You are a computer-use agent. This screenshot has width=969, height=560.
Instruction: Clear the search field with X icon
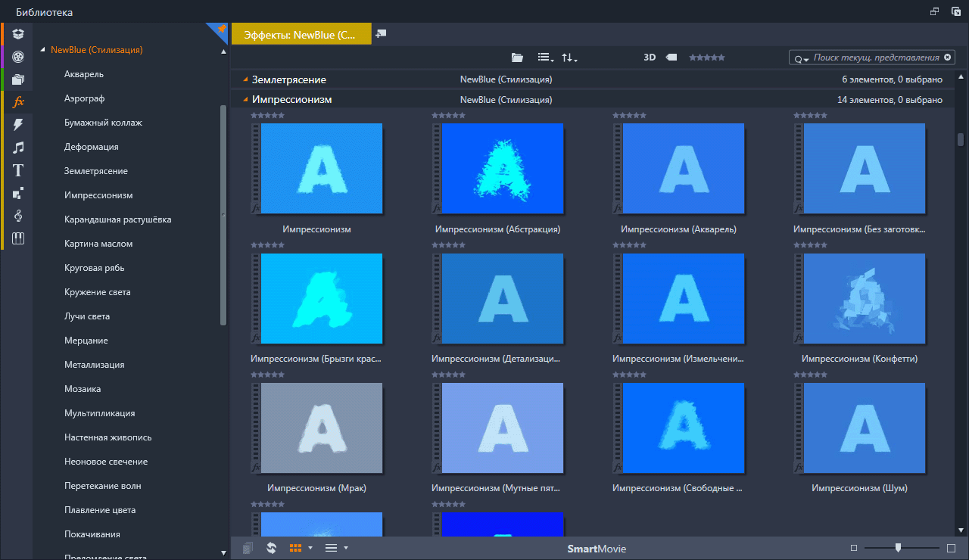coord(947,58)
